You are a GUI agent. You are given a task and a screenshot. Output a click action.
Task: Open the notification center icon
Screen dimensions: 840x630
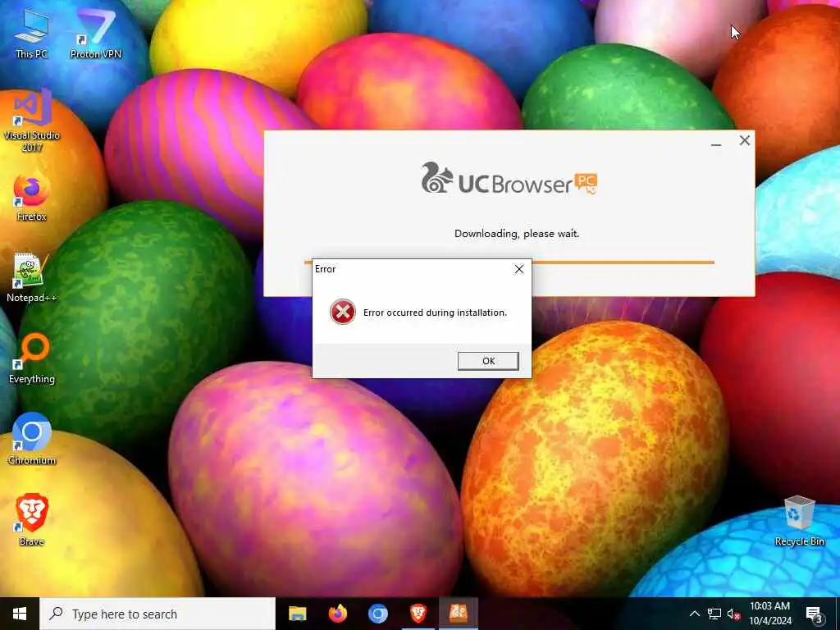(x=815, y=614)
